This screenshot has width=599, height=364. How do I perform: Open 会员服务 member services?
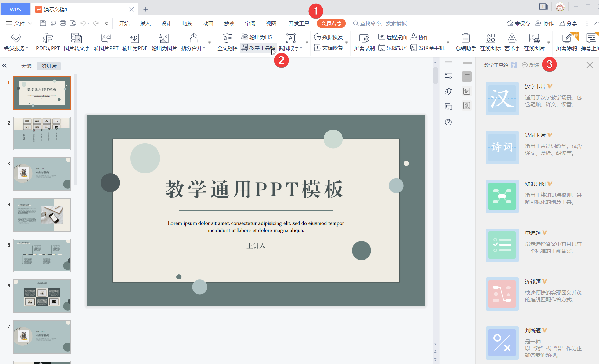(16, 42)
